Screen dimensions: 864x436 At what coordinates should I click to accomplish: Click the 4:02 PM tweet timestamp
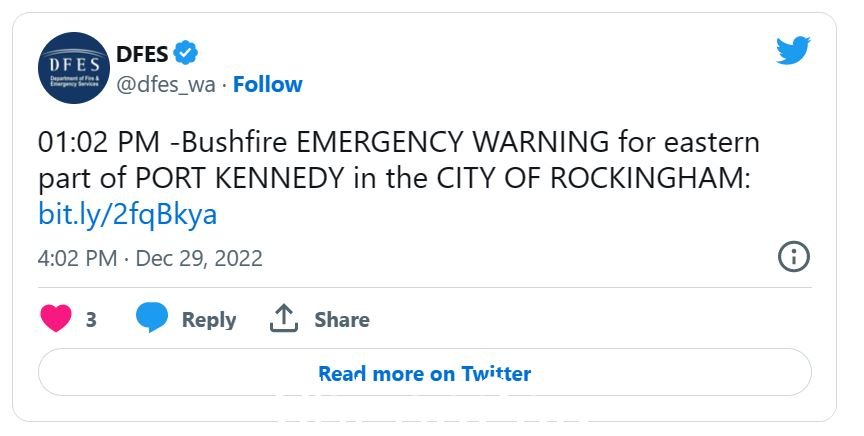tap(77, 259)
